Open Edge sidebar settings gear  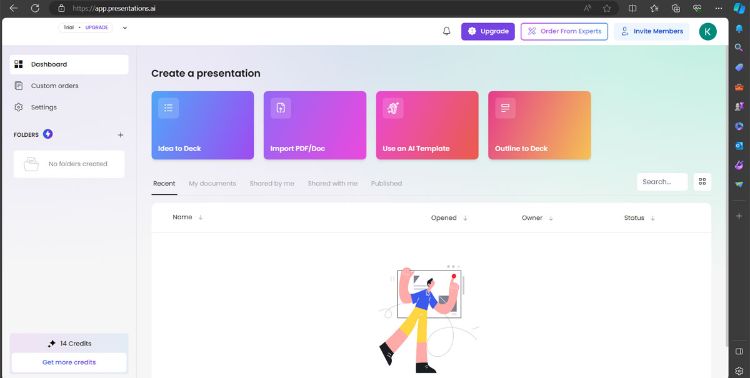[x=739, y=371]
